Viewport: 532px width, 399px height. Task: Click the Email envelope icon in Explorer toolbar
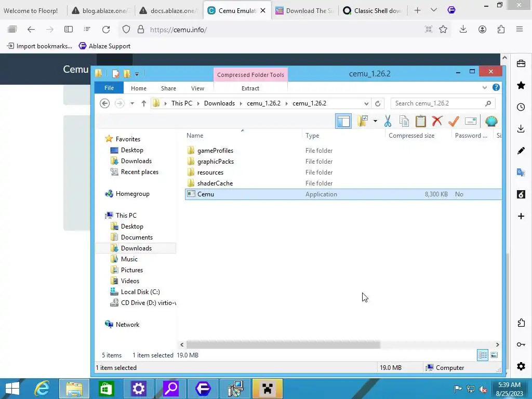click(471, 121)
